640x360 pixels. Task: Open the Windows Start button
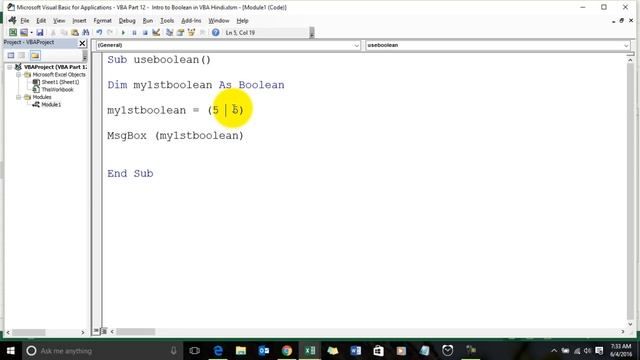[10, 351]
